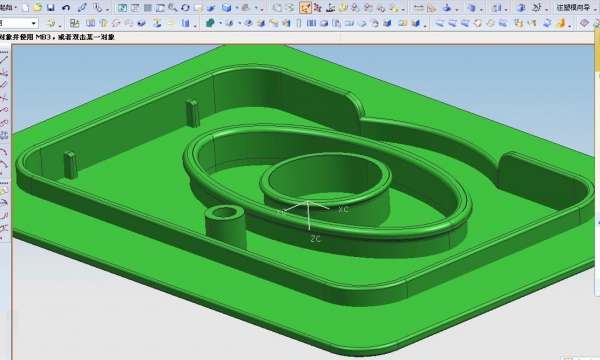Click the yellow figure icon in the second toolbar

[561, 23]
